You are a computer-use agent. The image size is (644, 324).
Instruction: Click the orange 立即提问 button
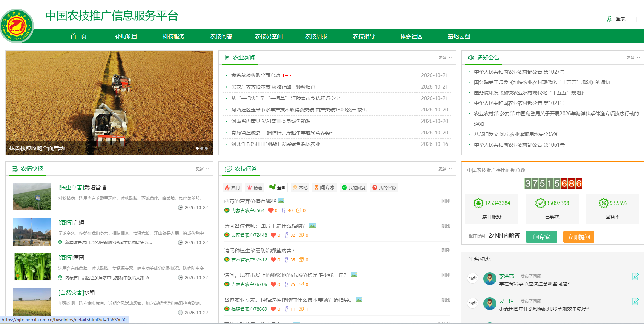click(x=578, y=237)
